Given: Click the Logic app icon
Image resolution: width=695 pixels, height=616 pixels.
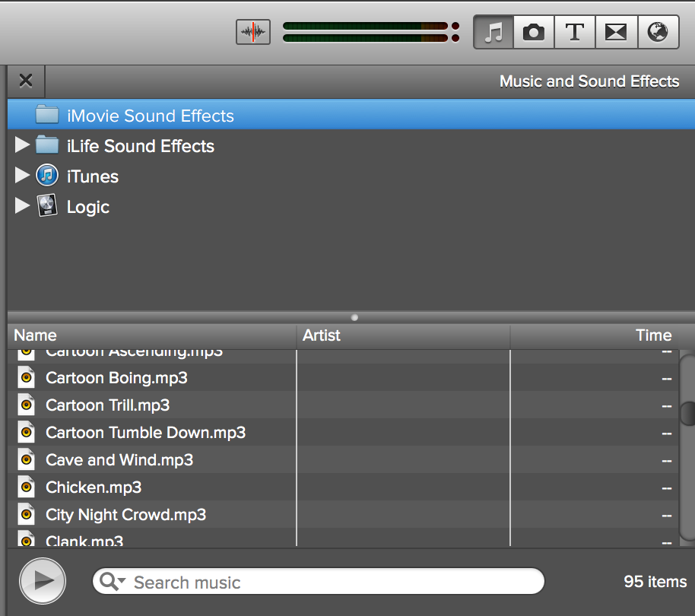Looking at the screenshot, I should 47,206.
